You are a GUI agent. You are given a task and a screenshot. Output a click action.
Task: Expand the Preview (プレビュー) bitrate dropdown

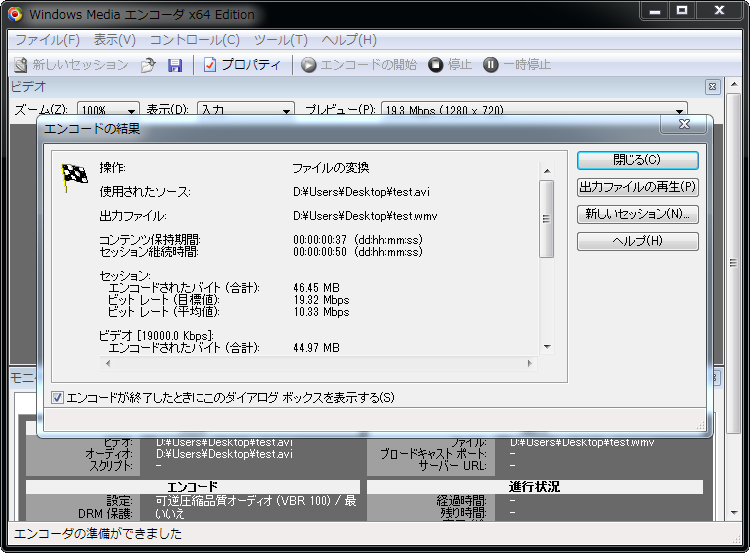coord(681,110)
